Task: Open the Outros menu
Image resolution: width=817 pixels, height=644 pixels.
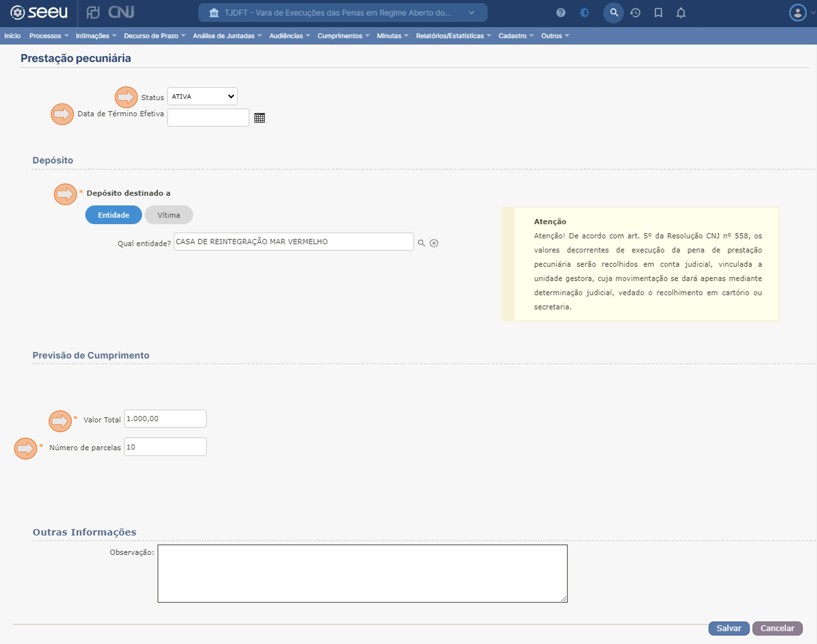Action: pos(555,36)
